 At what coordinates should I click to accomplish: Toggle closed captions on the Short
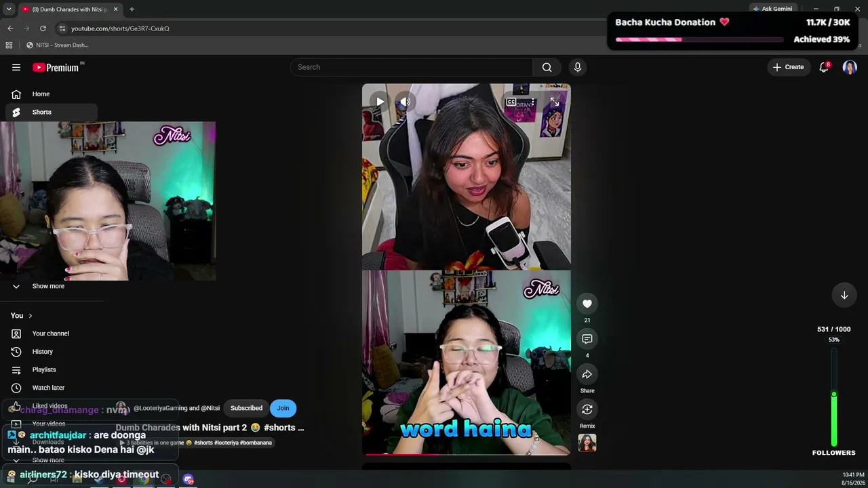pos(511,102)
